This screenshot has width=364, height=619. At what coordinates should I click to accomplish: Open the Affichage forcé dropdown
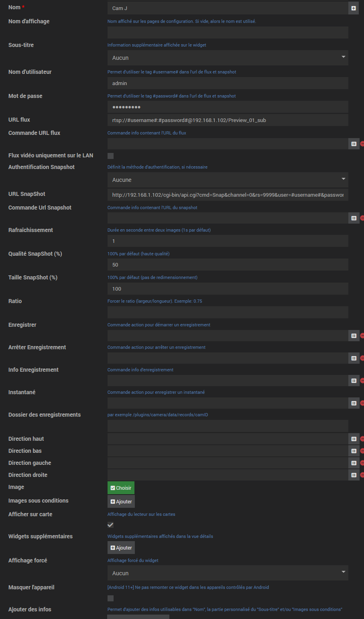228,573
